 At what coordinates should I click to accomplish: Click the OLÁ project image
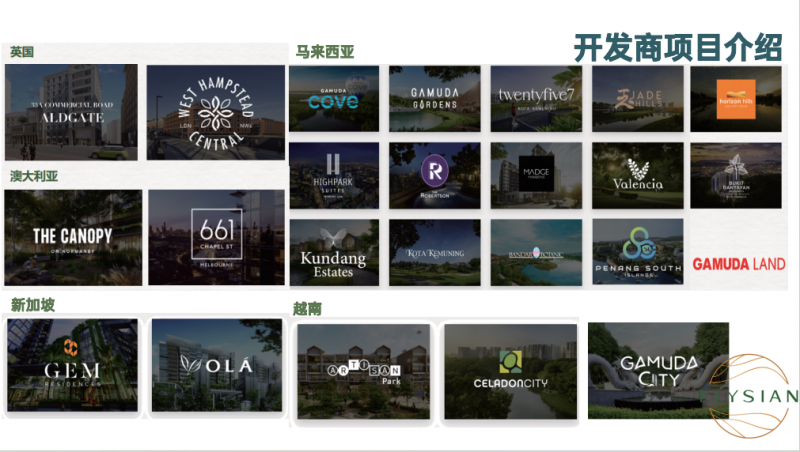217,365
